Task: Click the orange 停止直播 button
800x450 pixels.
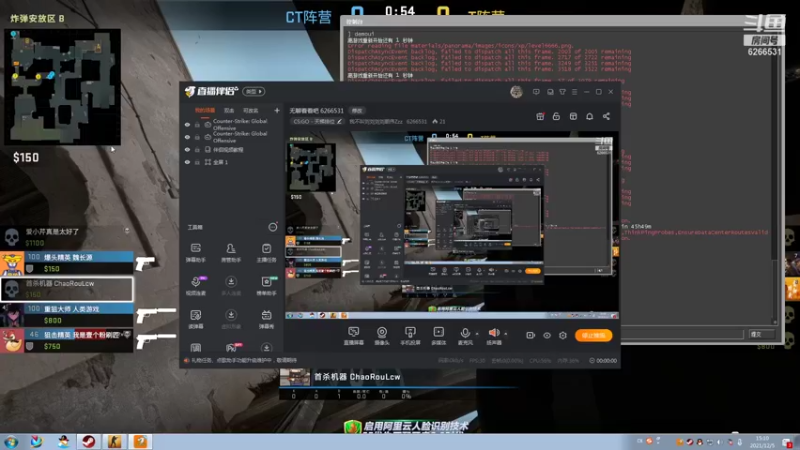Action: [593, 335]
